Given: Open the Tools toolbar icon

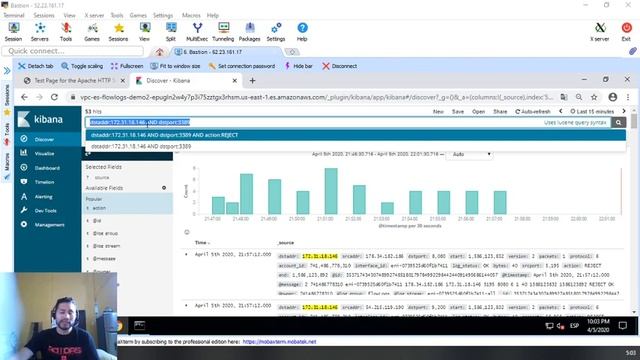Looking at the screenshot, I should (x=66, y=32).
